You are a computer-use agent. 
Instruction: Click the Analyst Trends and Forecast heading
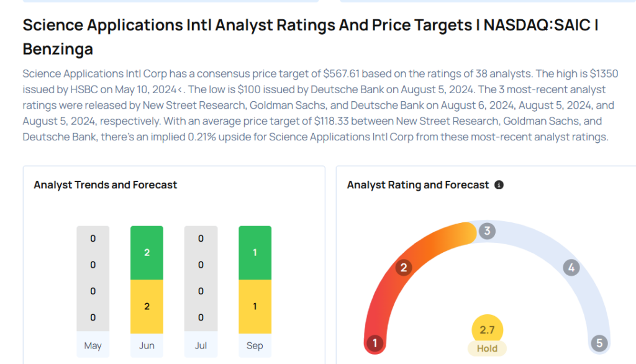[106, 185]
